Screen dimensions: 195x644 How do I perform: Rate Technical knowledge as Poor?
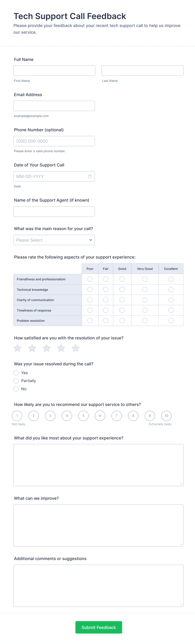(90, 290)
